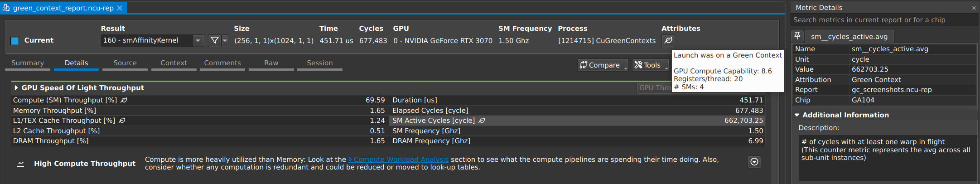Close the green_context_report.ncu-rep tab
Image resolution: width=980 pixels, height=184 pixels.
(x=120, y=8)
